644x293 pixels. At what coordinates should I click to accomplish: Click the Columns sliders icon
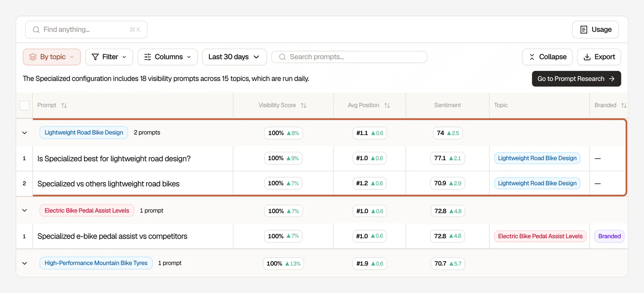[x=148, y=57]
